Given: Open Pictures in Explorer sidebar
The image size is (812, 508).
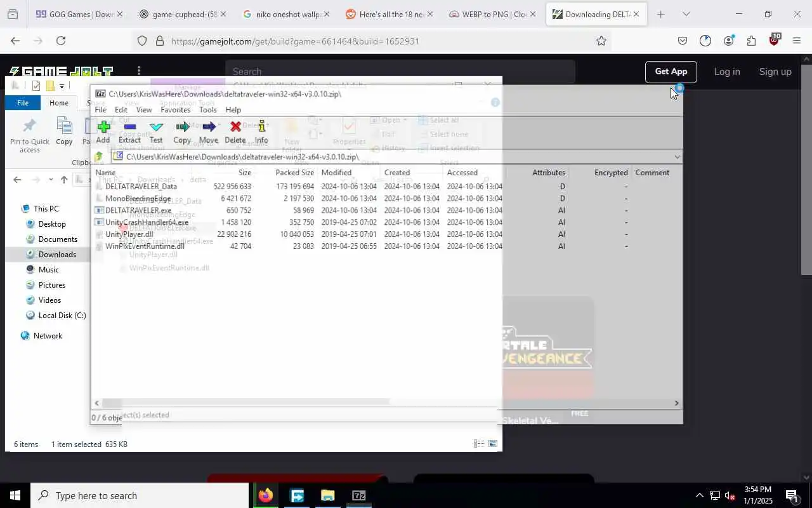Looking at the screenshot, I should (51, 285).
